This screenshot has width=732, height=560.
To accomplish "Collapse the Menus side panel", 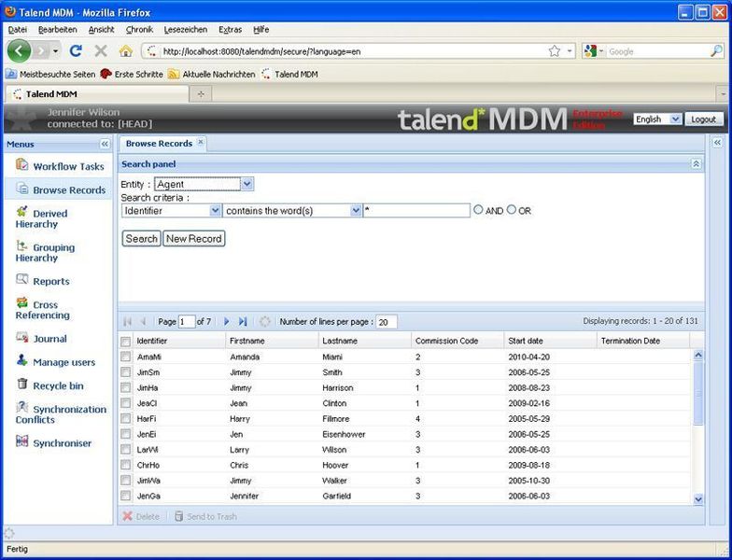I will coord(105,144).
